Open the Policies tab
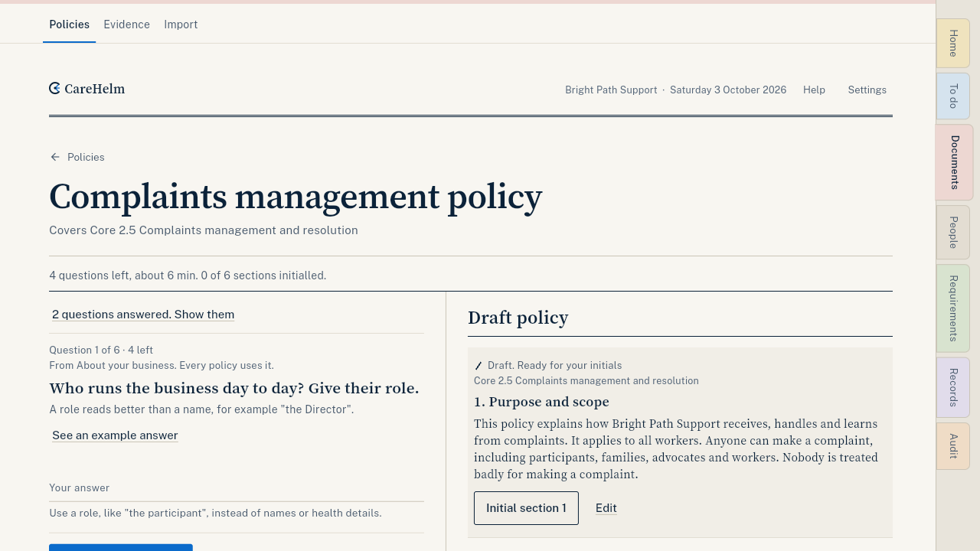Viewport: 980px width, 551px height. (69, 24)
